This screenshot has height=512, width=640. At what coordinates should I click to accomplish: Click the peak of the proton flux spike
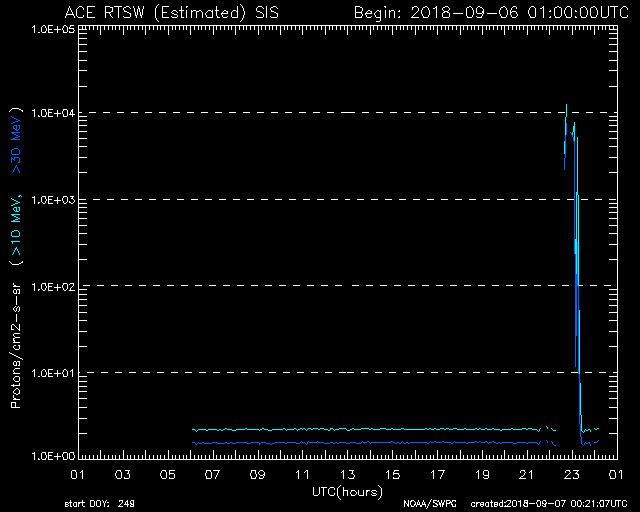pyautogui.click(x=567, y=105)
